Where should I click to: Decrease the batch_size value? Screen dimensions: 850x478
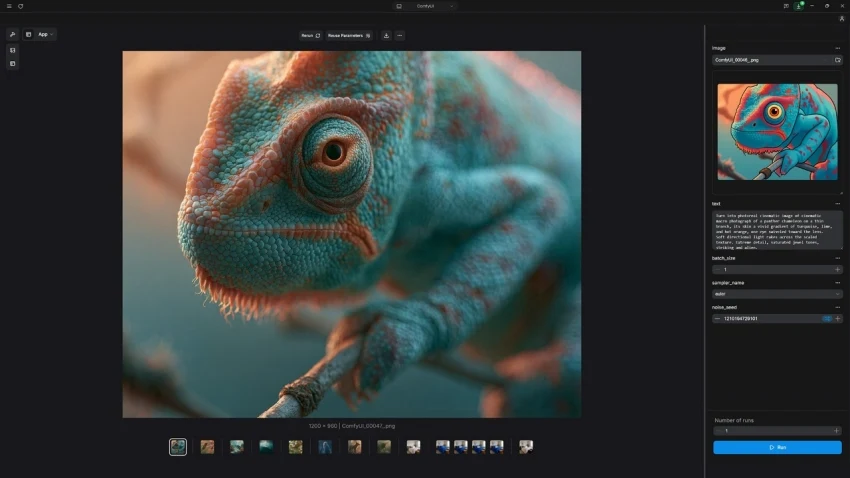tap(717, 269)
